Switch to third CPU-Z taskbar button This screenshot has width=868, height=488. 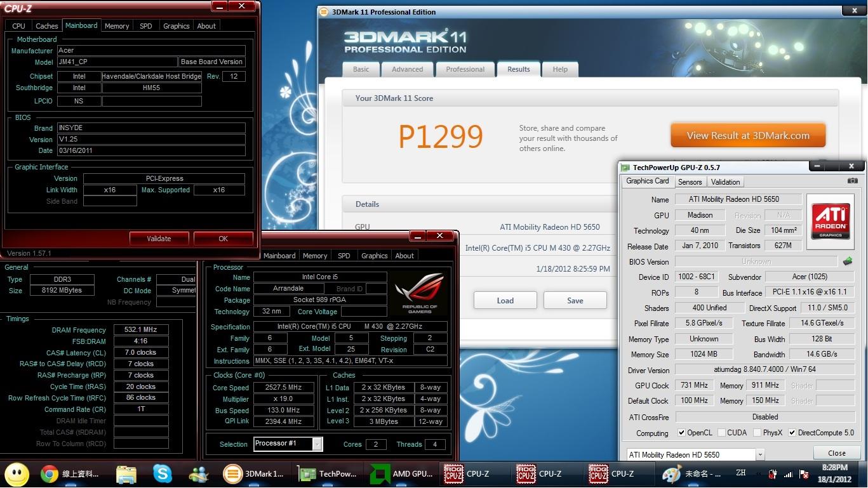pos(620,474)
